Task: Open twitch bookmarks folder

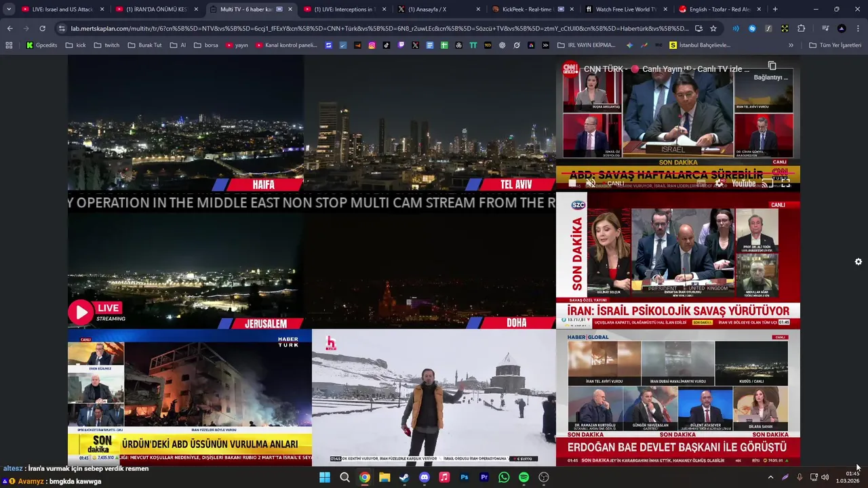Action: [106, 45]
